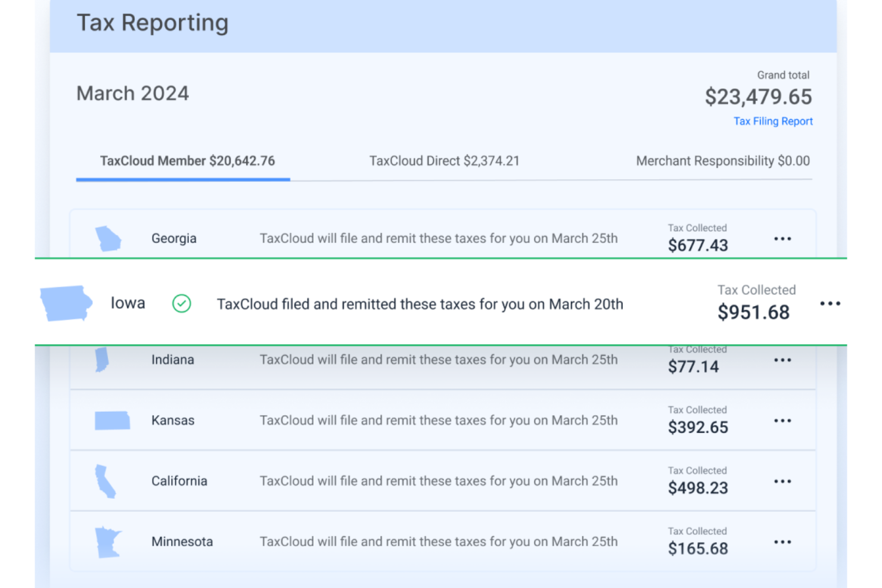The width and height of the screenshot is (882, 588).
Task: Click the green checkmark next to Iowa
Action: click(182, 304)
